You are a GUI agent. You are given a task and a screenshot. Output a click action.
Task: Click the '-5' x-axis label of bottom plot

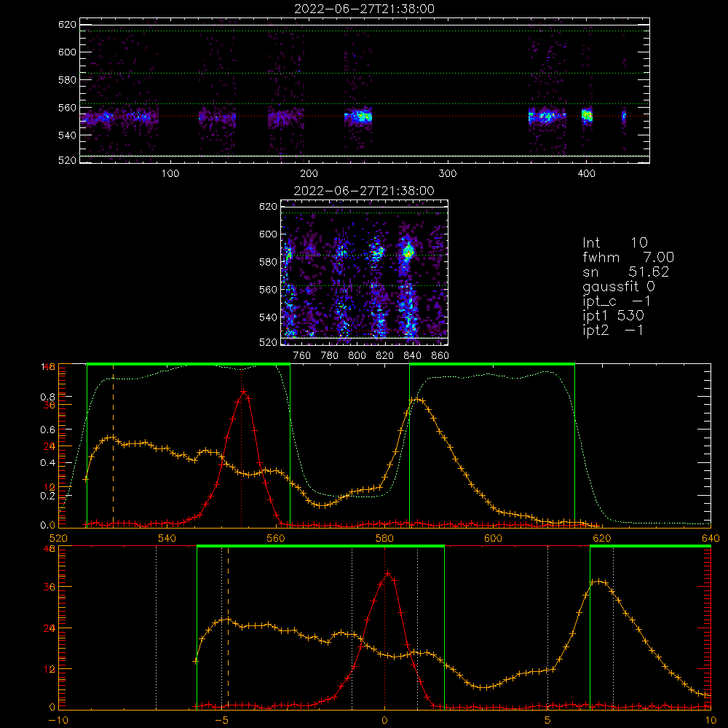click(x=221, y=720)
